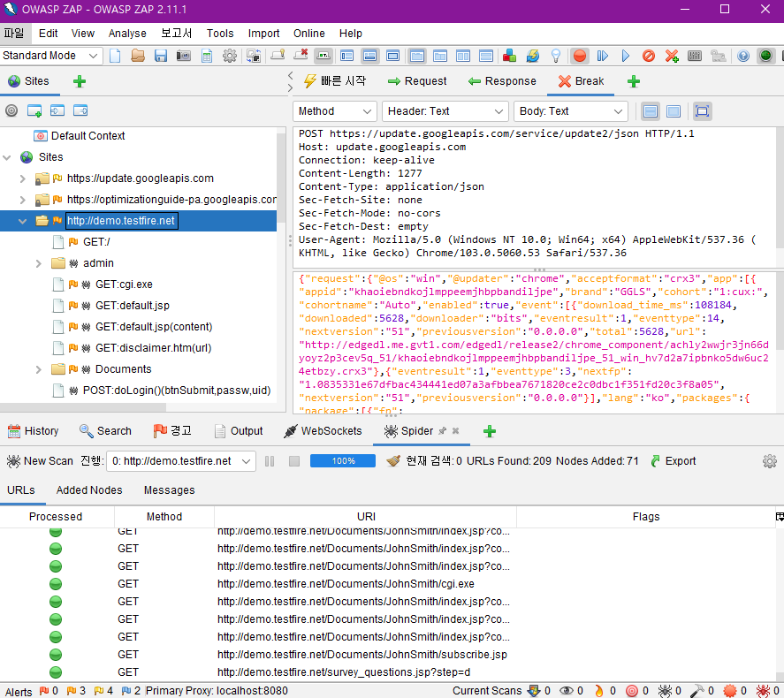784x698 pixels.
Task: Click the Check for Updates lightning icon
Action: tap(532, 56)
